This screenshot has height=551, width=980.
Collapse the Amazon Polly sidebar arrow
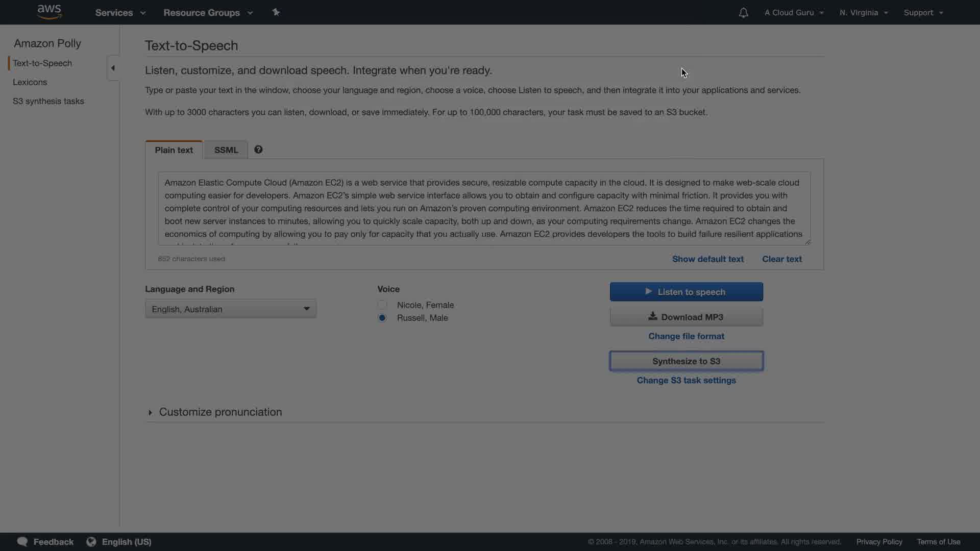[113, 68]
